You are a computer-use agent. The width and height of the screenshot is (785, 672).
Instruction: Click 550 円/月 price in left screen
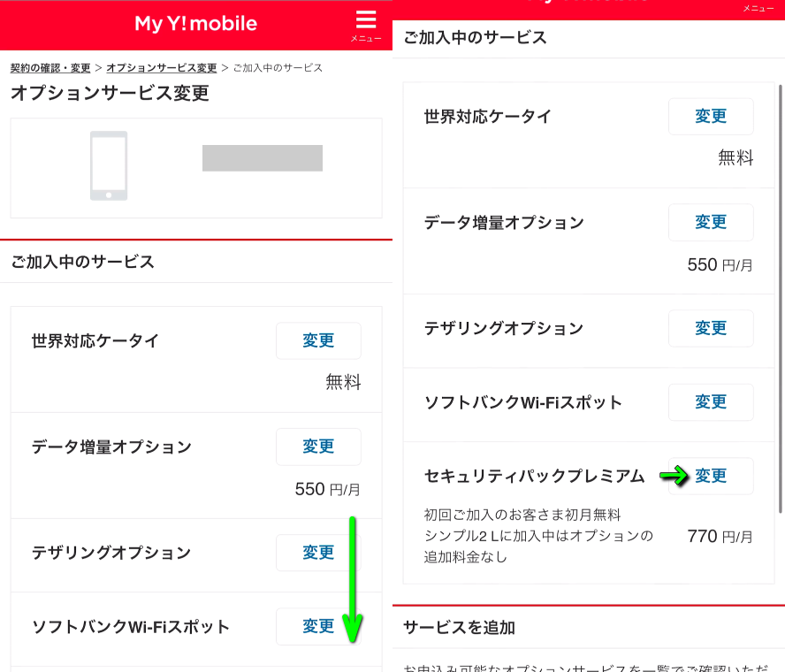point(328,489)
